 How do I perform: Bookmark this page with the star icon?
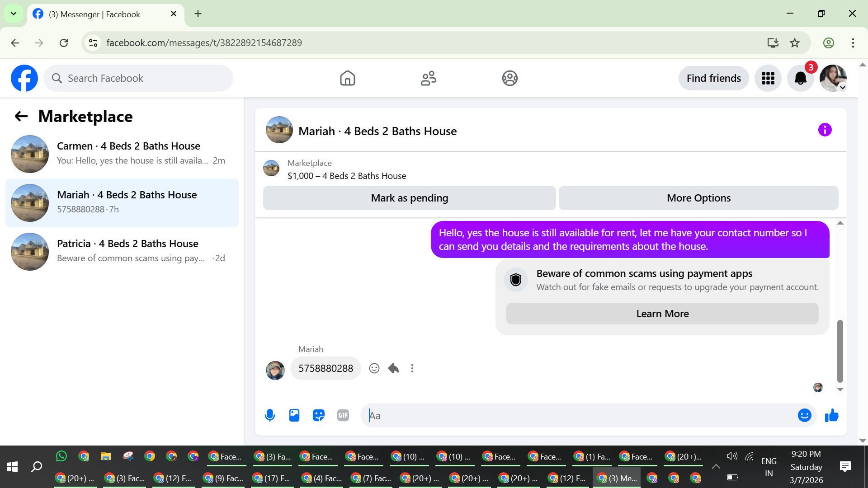(794, 43)
